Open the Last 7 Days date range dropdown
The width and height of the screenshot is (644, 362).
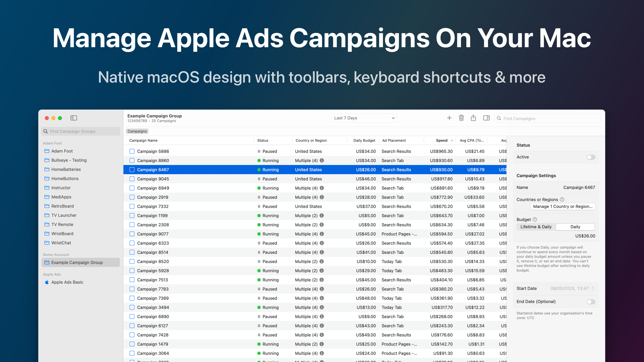[364, 118]
